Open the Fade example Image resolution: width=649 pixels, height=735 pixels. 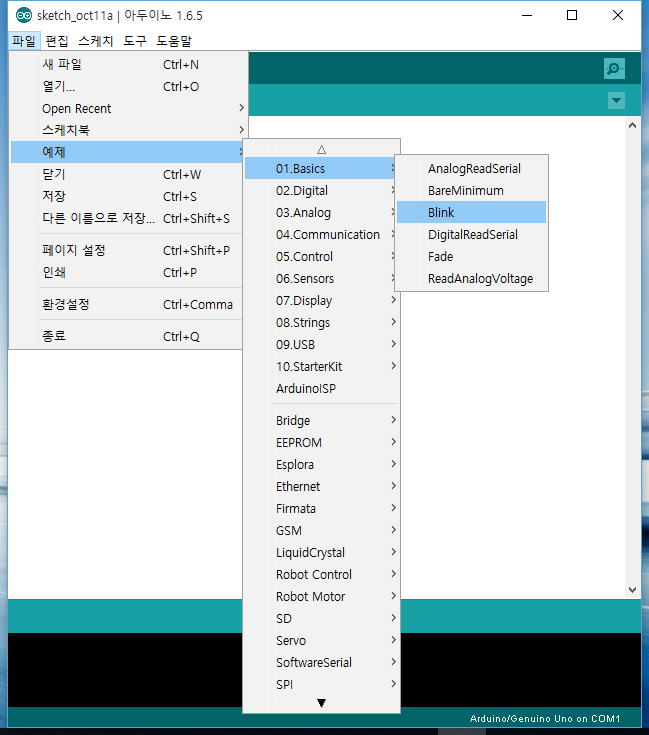tap(471, 256)
